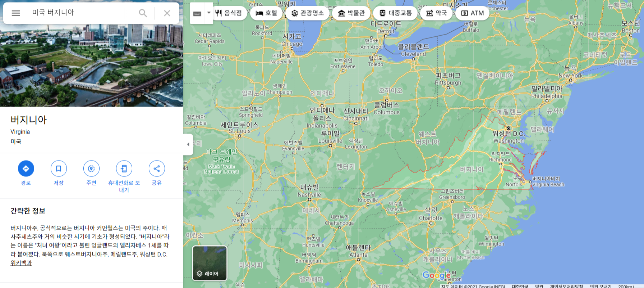
Task: Click the 내슈빌 Nashville map label
Action: (x=309, y=191)
